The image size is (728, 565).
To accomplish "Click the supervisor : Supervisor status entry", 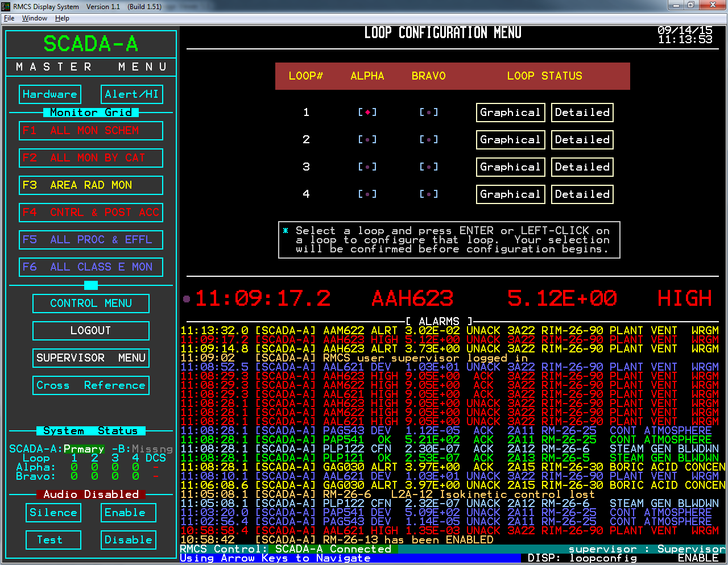I will pos(647,549).
